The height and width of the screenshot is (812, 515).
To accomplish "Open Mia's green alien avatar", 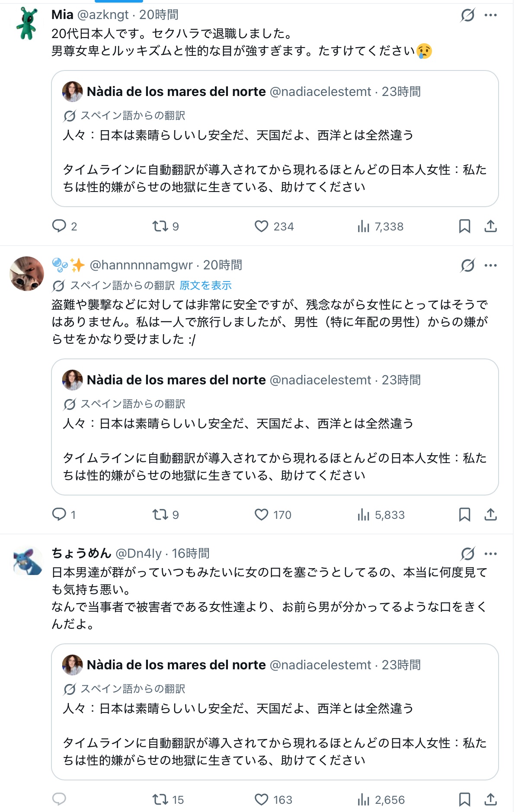I will tap(27, 24).
